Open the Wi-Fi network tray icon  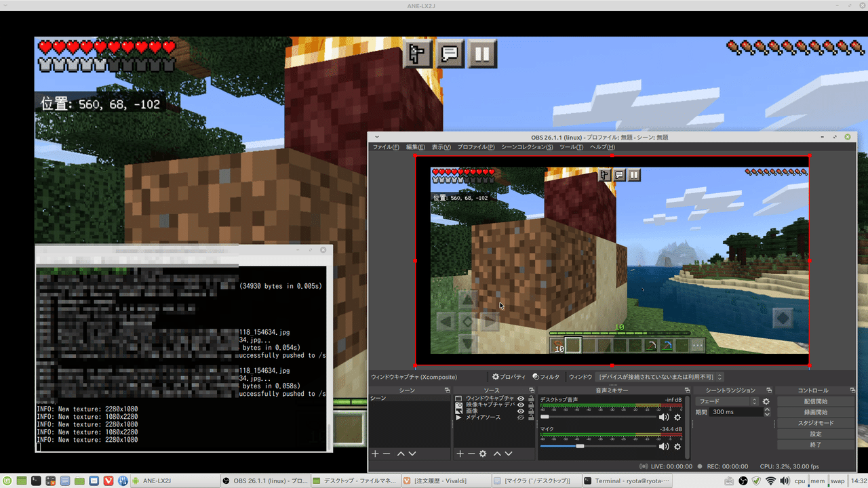point(770,481)
